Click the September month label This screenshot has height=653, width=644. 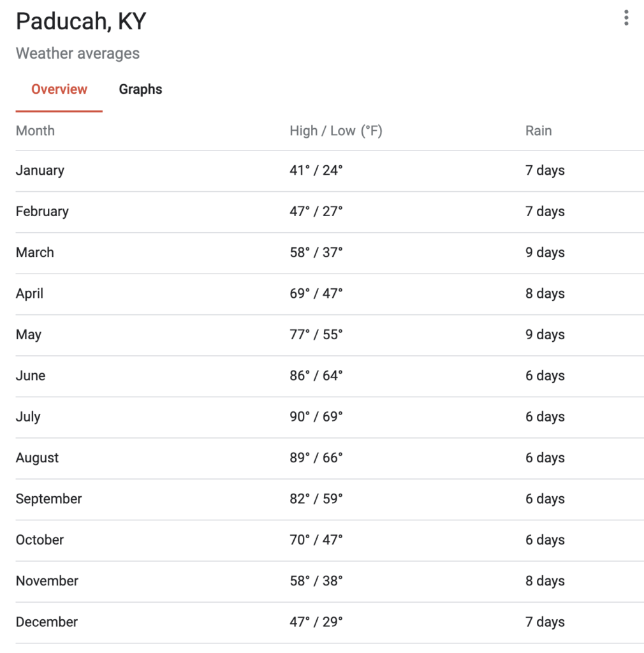click(x=48, y=499)
